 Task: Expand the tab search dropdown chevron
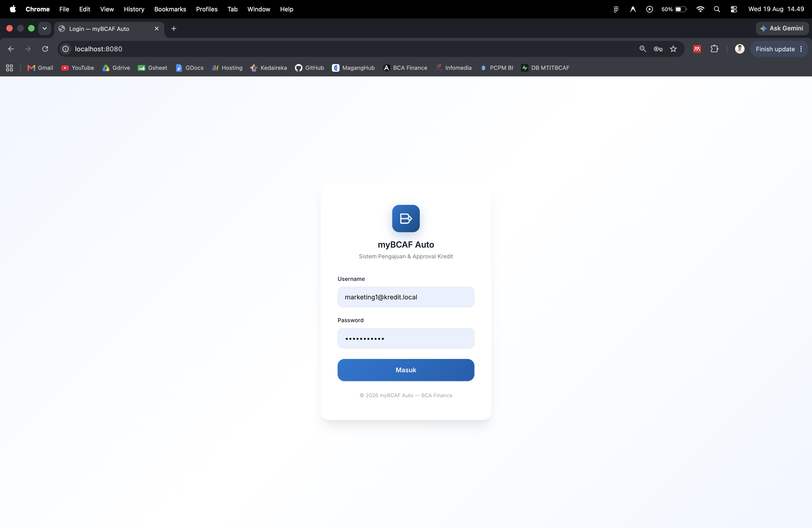point(44,29)
